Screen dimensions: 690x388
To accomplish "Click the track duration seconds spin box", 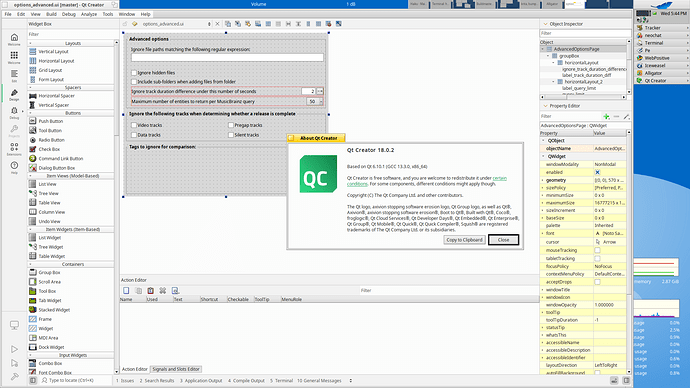I will click(x=312, y=92).
